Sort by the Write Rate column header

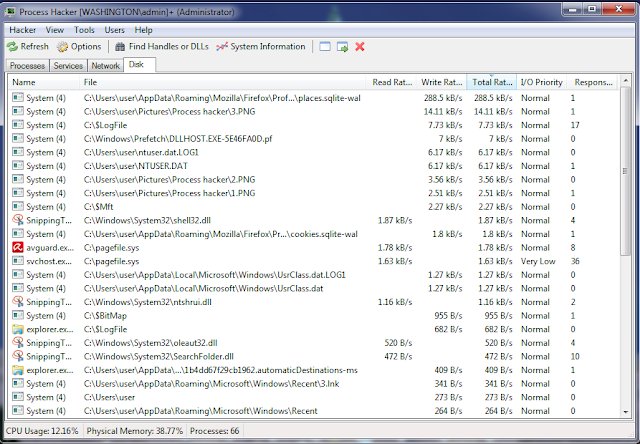(x=441, y=82)
